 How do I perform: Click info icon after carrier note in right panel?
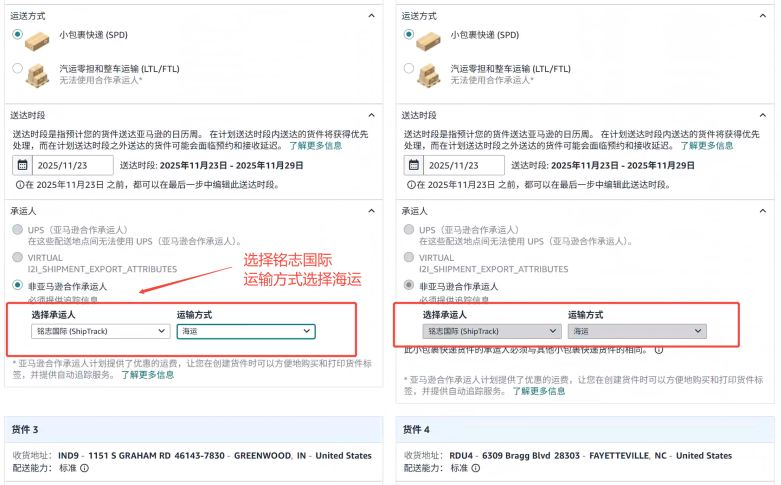pos(659,350)
